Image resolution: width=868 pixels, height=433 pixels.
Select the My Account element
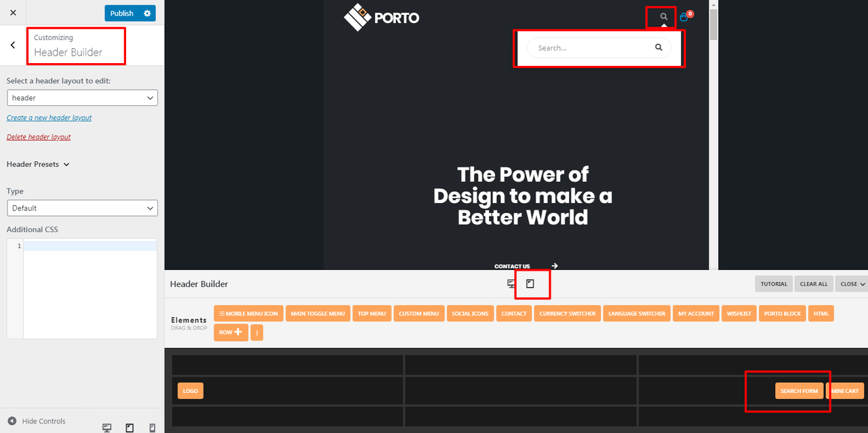[x=696, y=314]
